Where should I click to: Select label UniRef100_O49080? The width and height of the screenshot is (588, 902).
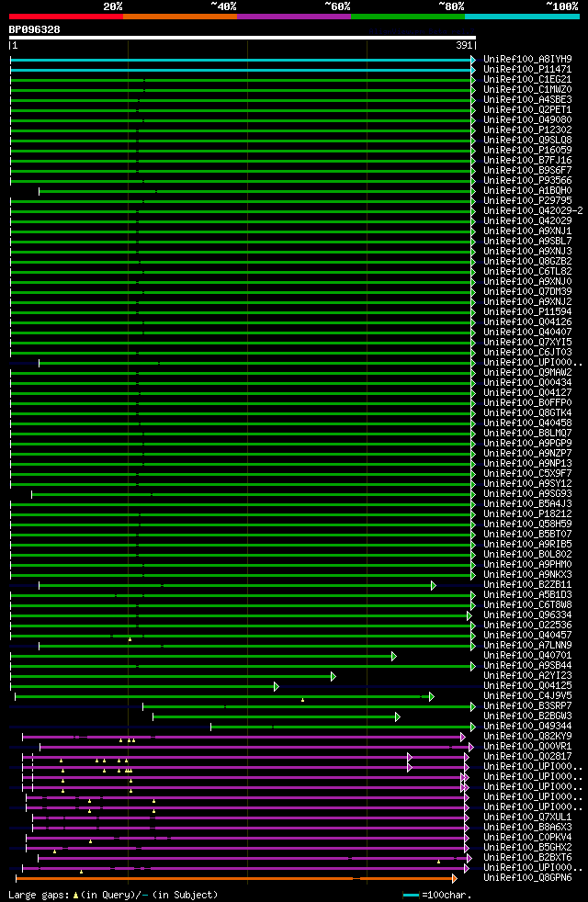coord(527,119)
